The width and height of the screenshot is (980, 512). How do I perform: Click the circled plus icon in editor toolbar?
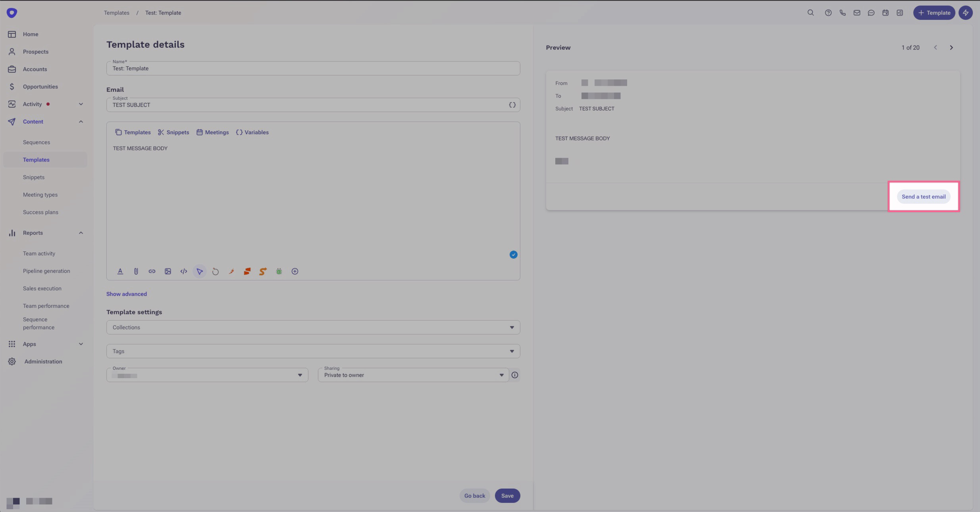click(x=295, y=271)
